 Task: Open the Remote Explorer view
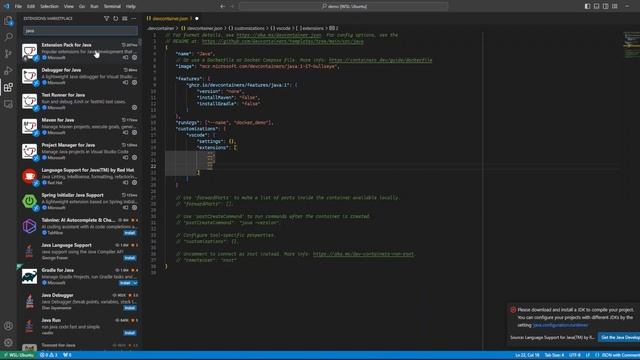(x=8, y=104)
